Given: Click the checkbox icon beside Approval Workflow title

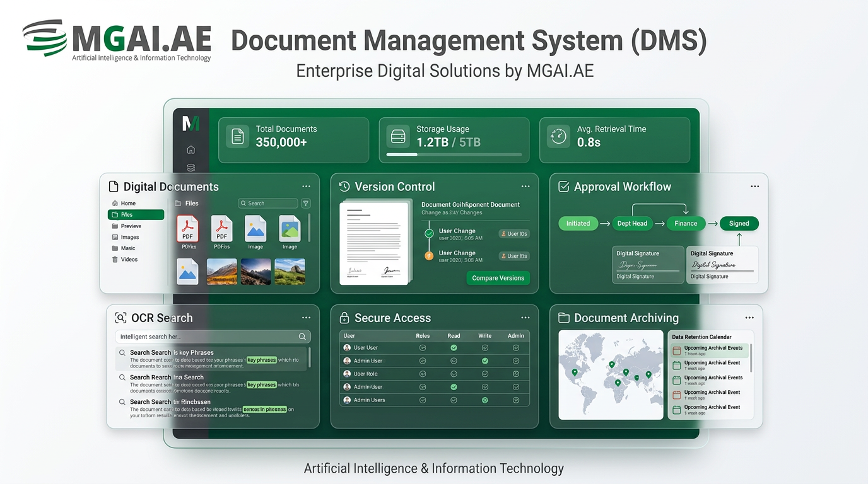Looking at the screenshot, I should [564, 187].
